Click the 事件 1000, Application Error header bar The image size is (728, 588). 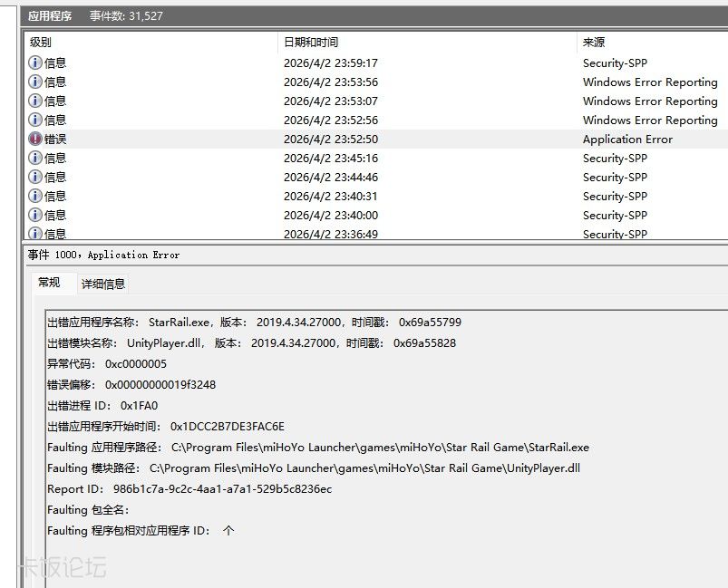point(103,255)
